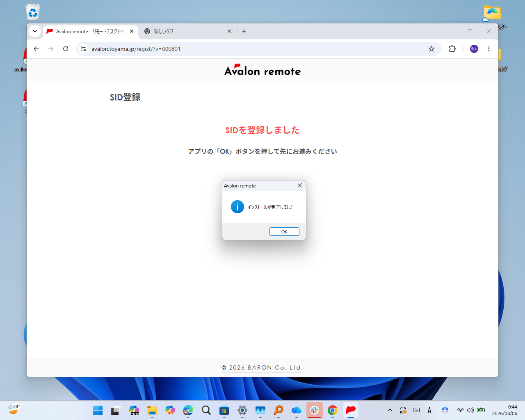525x420 pixels.
Task: Open File Explorer from taskbar
Action: (x=152, y=410)
